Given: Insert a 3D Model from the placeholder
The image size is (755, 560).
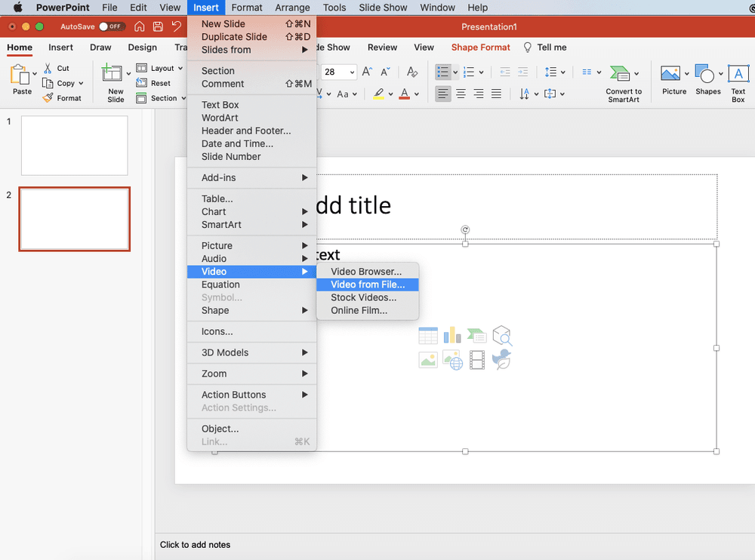Looking at the screenshot, I should [501, 335].
